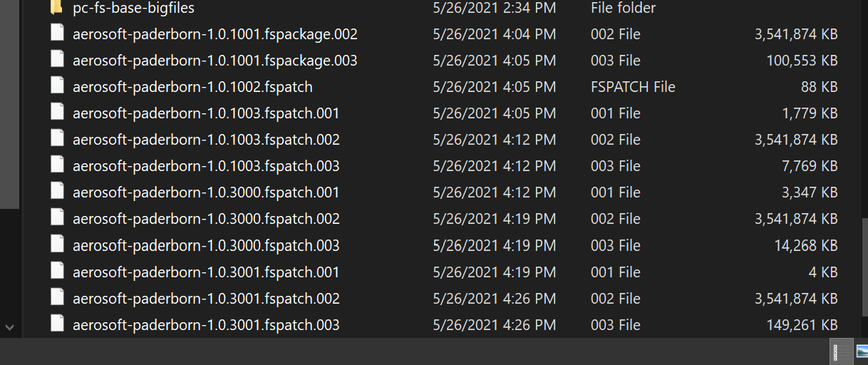Click file icon of aerosoft-paderborn-1.0.1003.fspatch.002

[x=57, y=139]
